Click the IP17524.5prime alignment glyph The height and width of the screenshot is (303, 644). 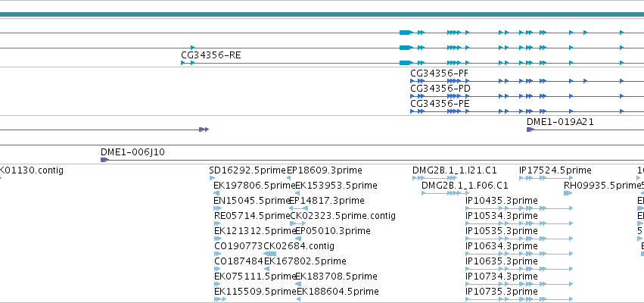coord(546,178)
